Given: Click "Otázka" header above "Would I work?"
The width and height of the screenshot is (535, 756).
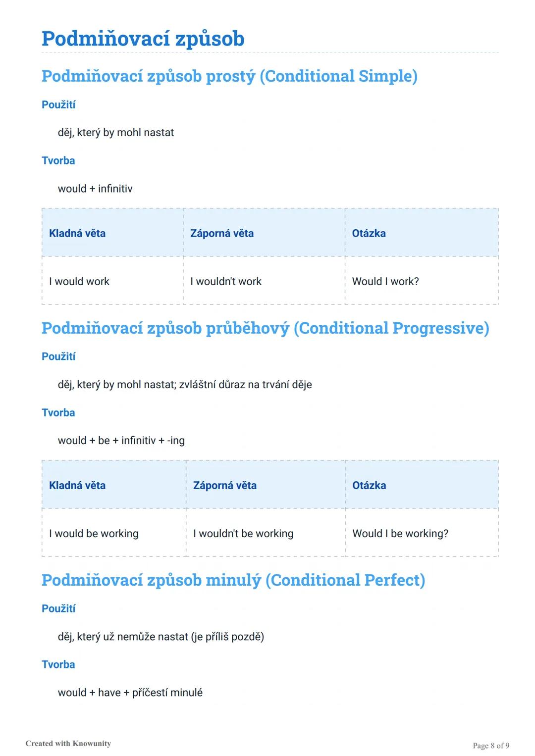Looking at the screenshot, I should (x=369, y=233).
